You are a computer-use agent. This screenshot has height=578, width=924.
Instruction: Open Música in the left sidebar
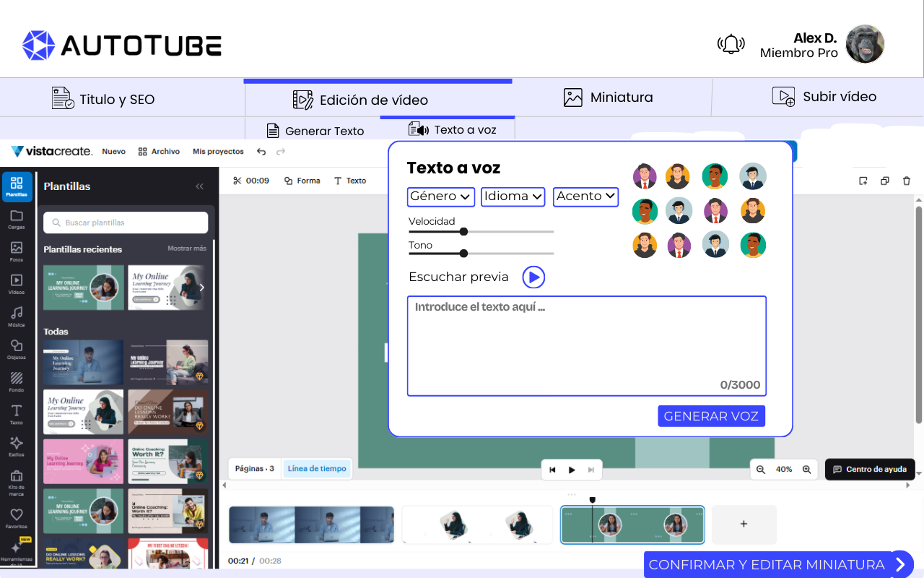[17, 316]
